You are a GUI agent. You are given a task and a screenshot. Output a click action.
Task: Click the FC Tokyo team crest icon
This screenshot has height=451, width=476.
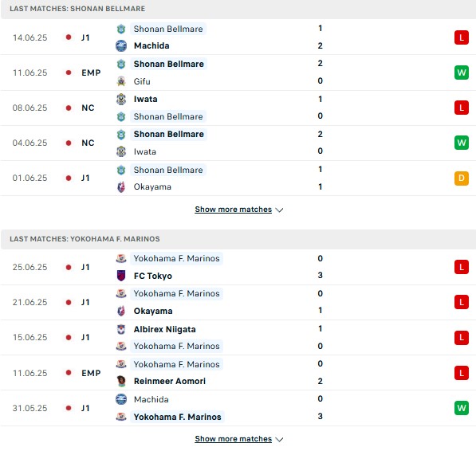[121, 276]
